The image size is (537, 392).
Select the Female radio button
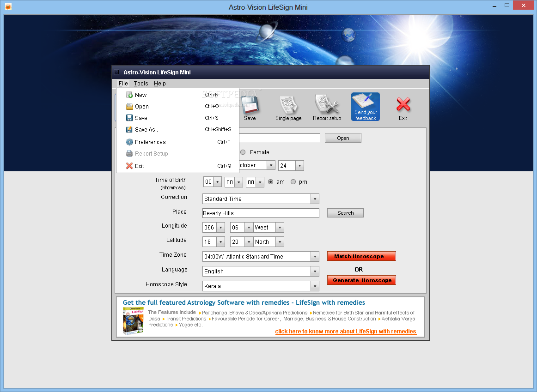[x=243, y=152]
